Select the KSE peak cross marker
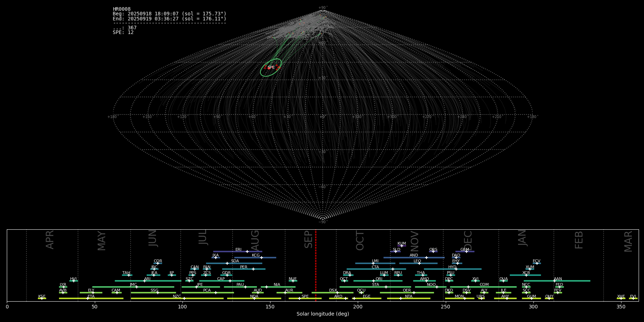 click(42, 298)
